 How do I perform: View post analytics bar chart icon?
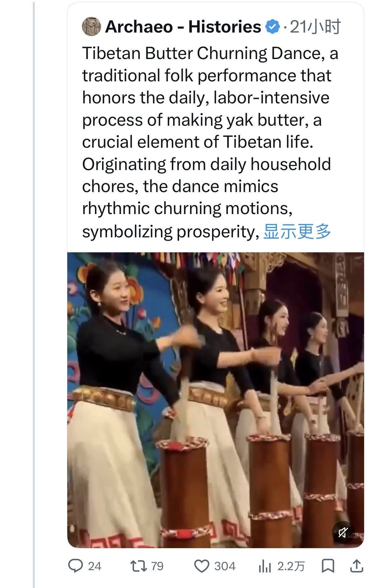[265, 566]
